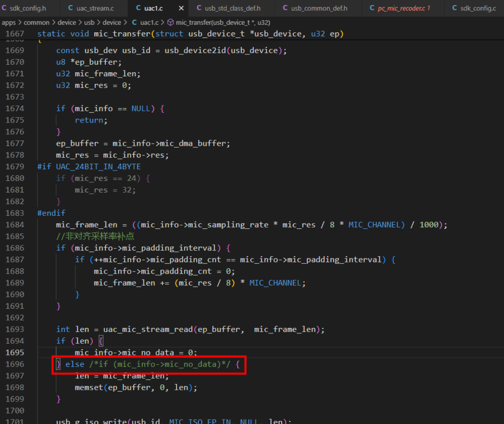This screenshot has width=504, height=424.
Task: Click the mic_res = 32 assignment
Action: [x=105, y=190]
